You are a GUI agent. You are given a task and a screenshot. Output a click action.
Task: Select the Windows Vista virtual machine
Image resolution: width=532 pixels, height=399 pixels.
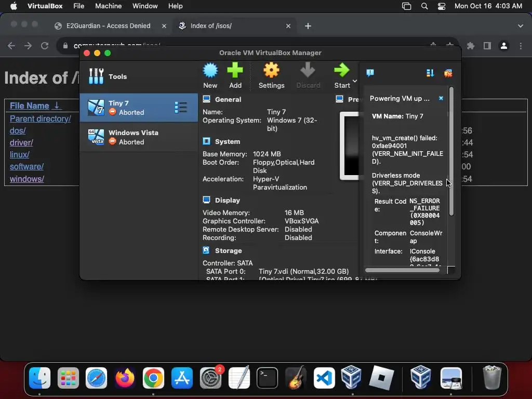(x=139, y=137)
